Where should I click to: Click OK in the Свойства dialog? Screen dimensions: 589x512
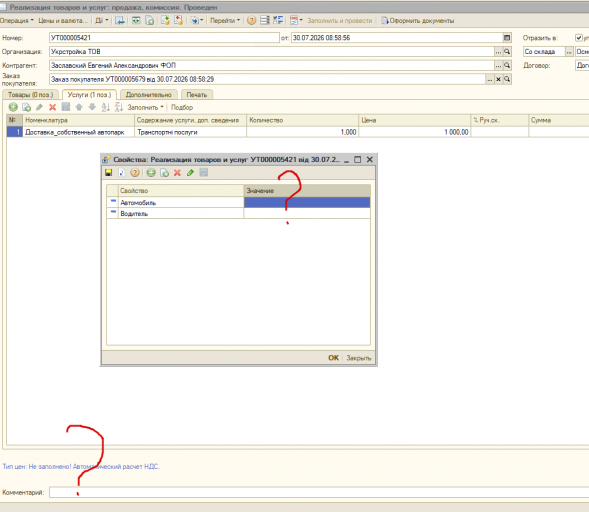(334, 358)
